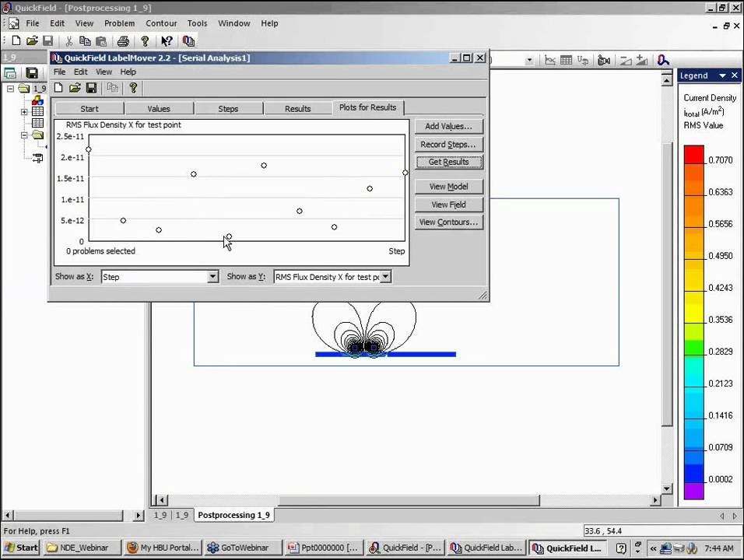This screenshot has height=560, width=744.
Task: Click the context help arrow-question icon
Action: pyautogui.click(x=167, y=41)
